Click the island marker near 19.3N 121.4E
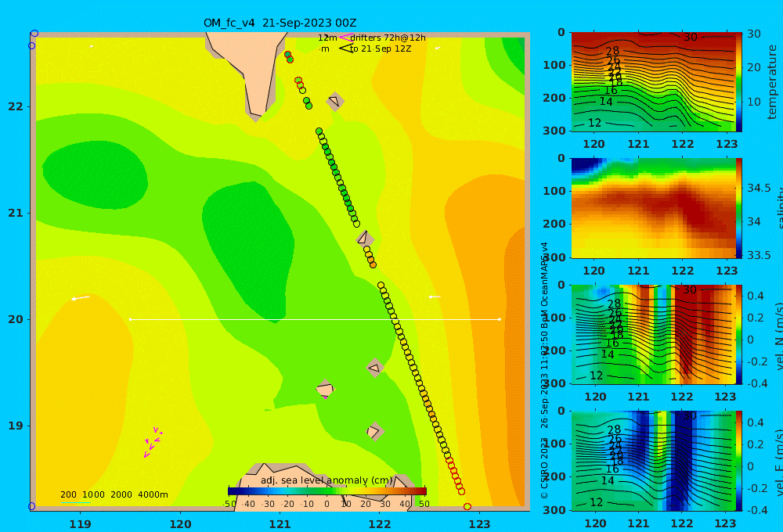This screenshot has width=783, height=532. click(325, 389)
